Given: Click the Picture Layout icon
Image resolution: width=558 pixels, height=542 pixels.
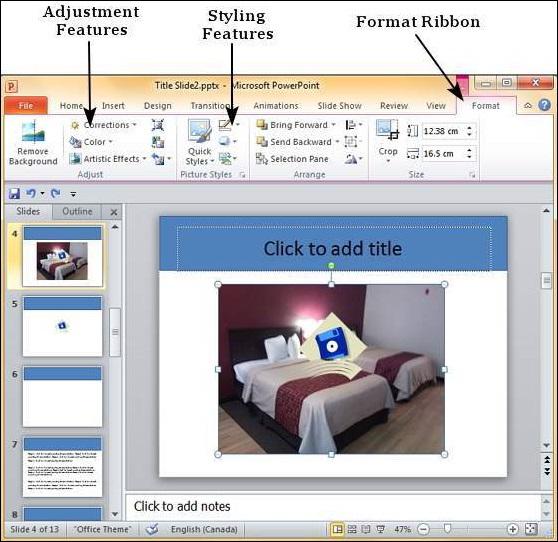Looking at the screenshot, I should [225, 158].
